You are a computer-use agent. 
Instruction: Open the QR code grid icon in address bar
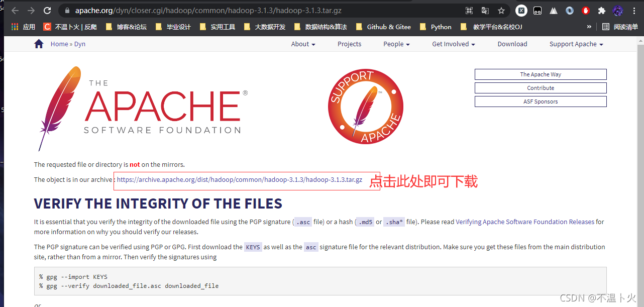469,11
